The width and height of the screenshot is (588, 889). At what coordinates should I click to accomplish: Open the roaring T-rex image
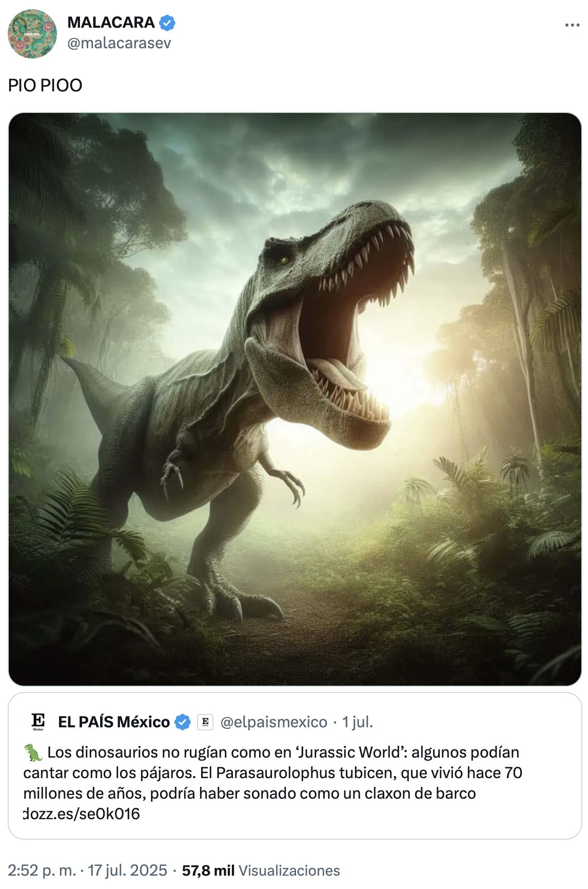[295, 399]
